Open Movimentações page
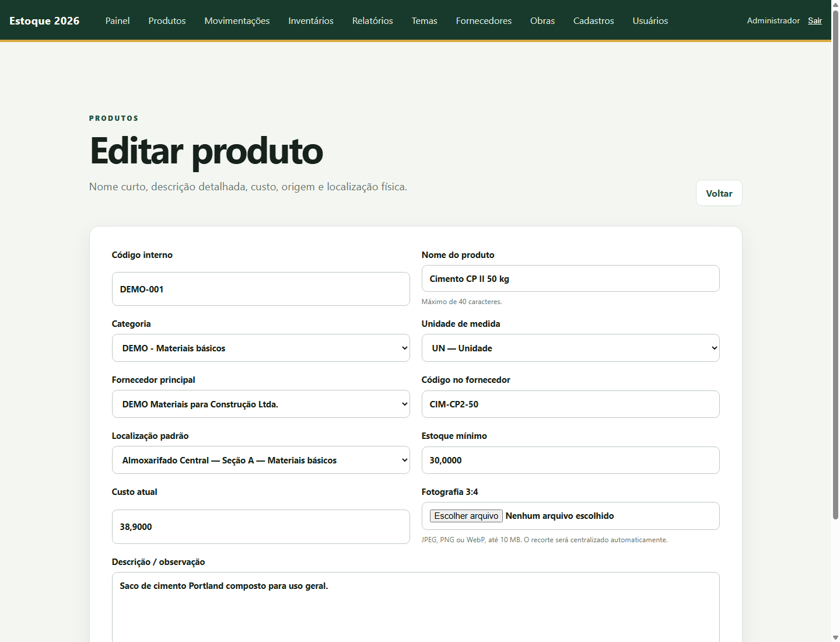The image size is (840, 642). pos(237,20)
